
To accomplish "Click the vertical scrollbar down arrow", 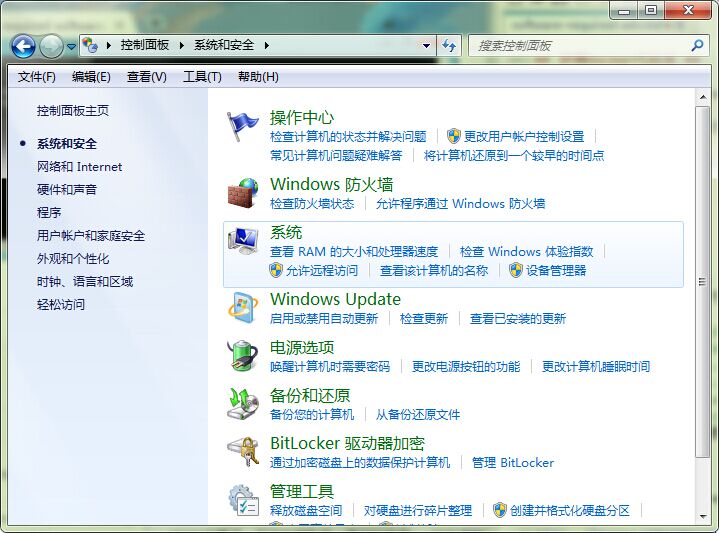I will tap(702, 516).
